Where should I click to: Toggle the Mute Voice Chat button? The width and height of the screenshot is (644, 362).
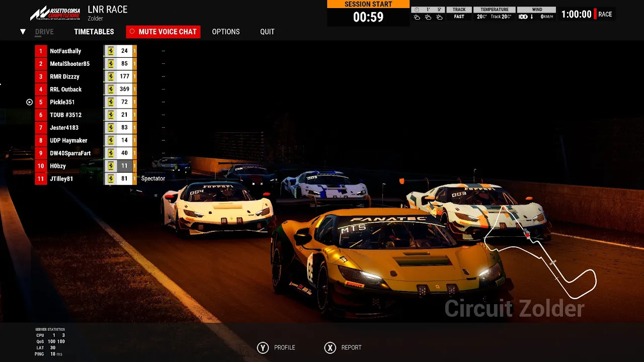163,32
